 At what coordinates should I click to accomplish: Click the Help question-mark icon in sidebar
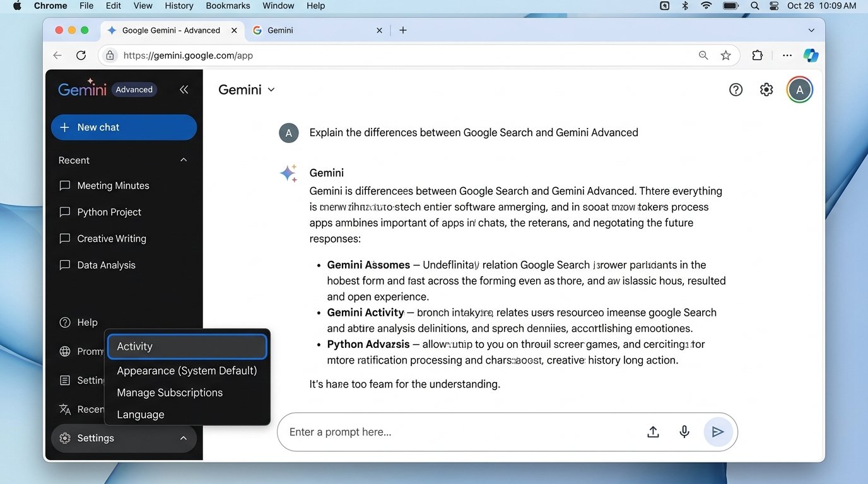[64, 322]
